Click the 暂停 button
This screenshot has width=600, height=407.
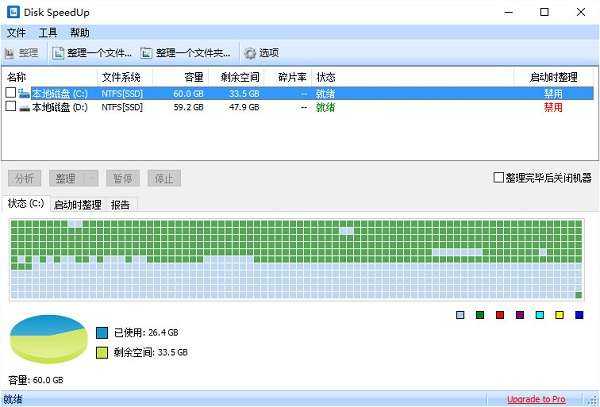pos(123,178)
